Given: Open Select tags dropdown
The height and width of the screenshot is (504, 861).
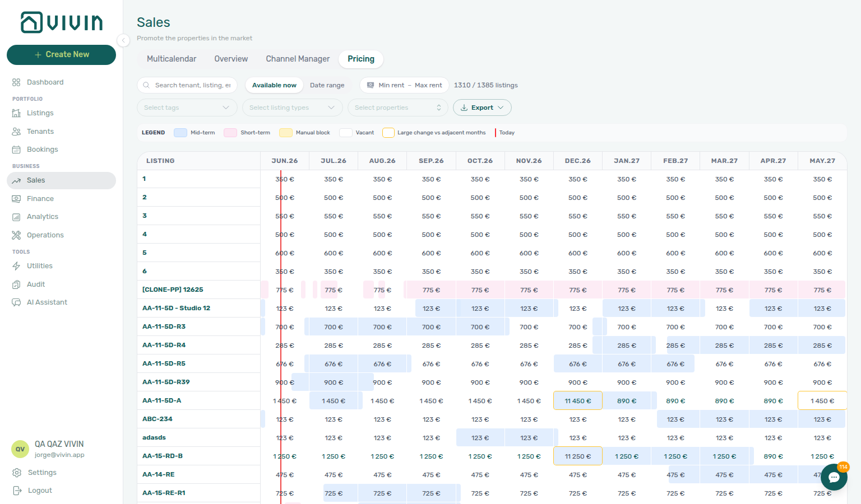Looking at the screenshot, I should click(187, 108).
